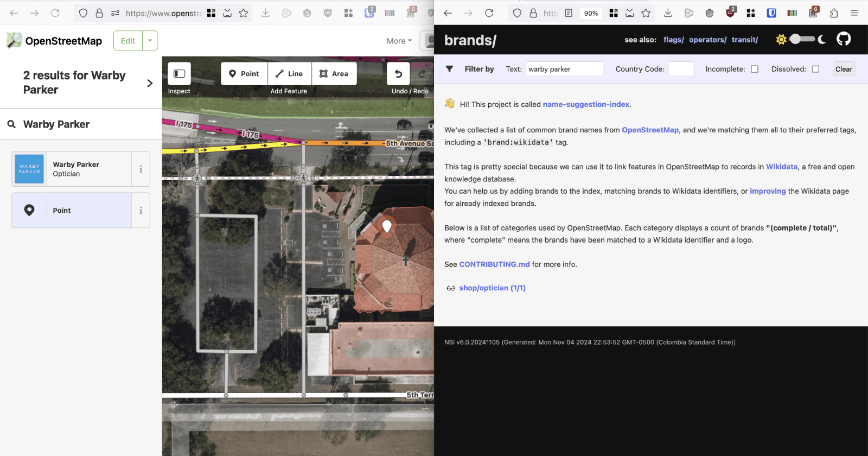Image resolution: width=868 pixels, height=456 pixels.
Task: Click the info icon next to Point preset
Action: click(141, 211)
